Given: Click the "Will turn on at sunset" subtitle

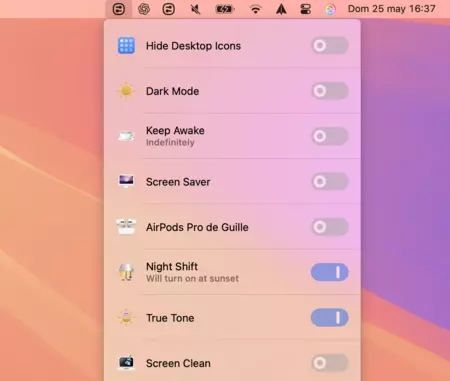Looking at the screenshot, I should (x=192, y=279).
